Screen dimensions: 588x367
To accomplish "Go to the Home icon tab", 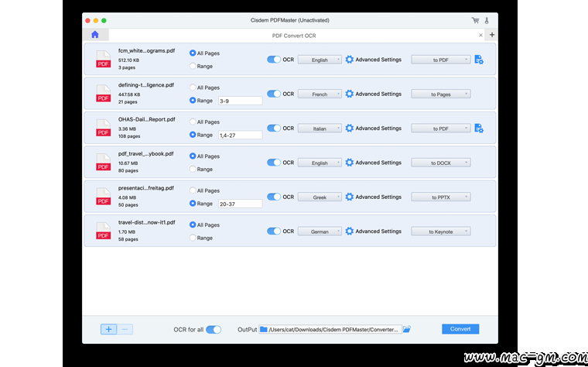I will coord(95,35).
